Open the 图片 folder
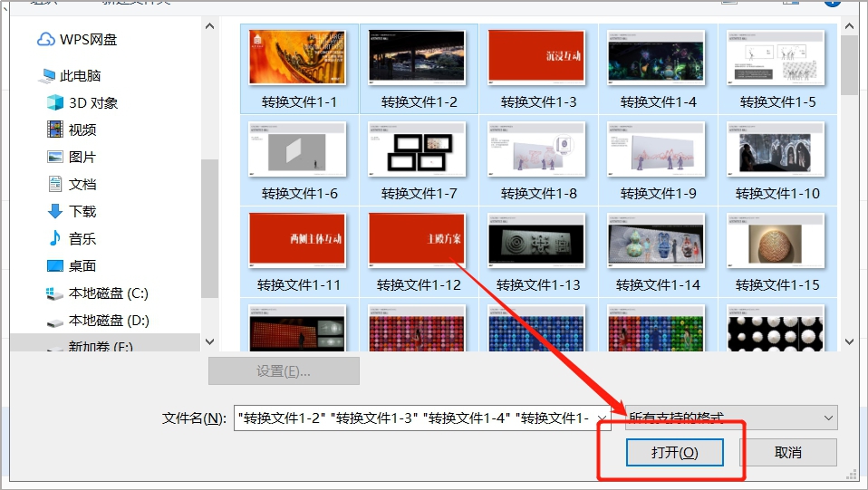868x490 pixels. coord(72,158)
